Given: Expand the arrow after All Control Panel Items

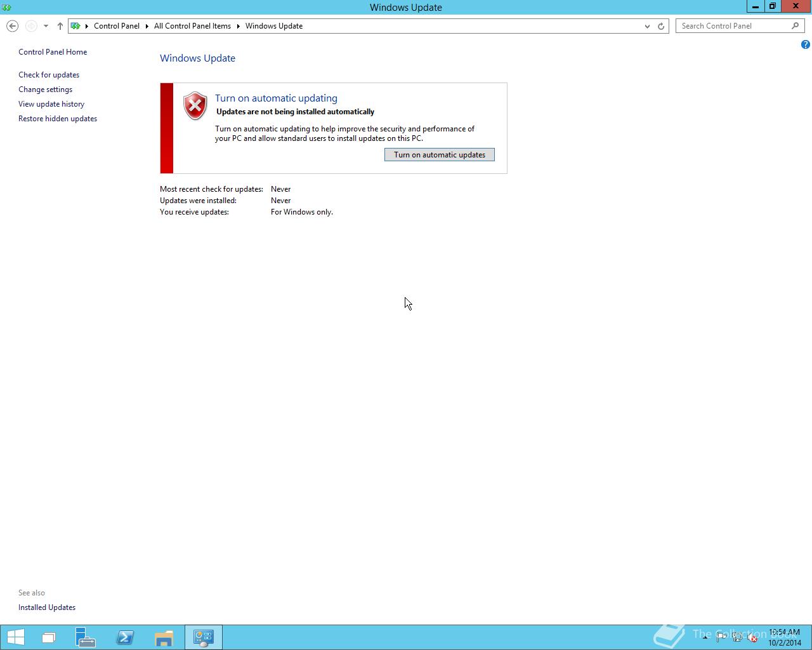Looking at the screenshot, I should 239,26.
